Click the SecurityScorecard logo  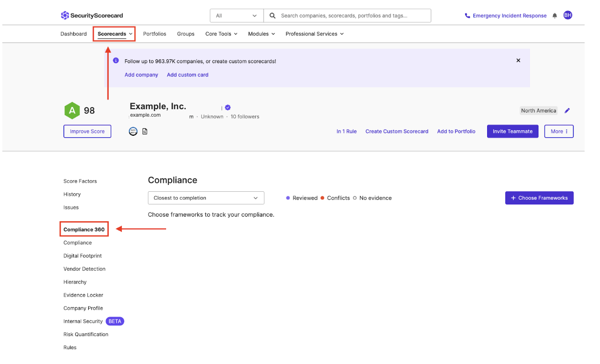coord(92,15)
